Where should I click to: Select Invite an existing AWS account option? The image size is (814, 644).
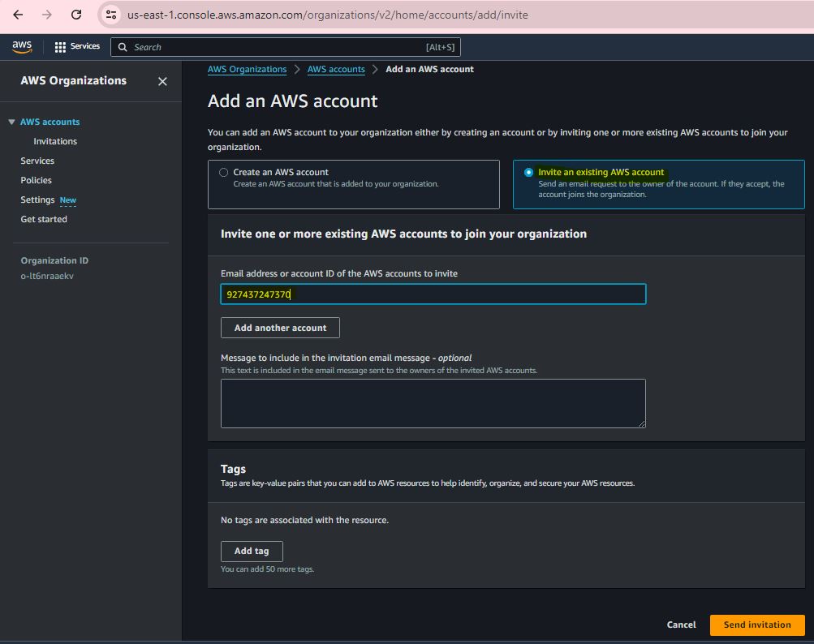pos(529,172)
